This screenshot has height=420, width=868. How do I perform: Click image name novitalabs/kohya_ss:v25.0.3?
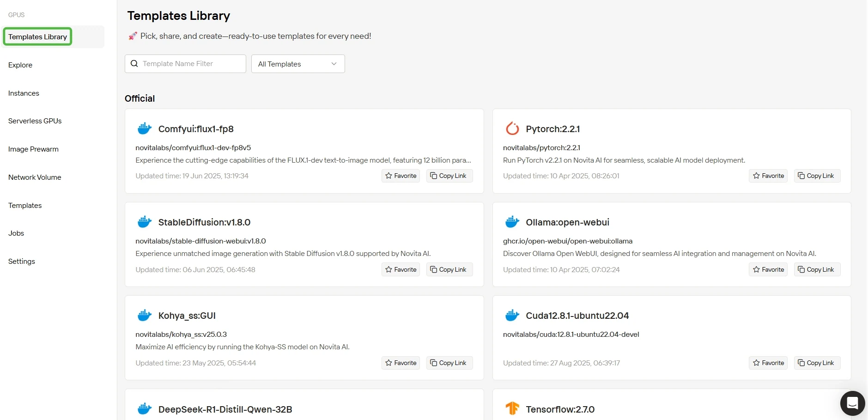coord(181,335)
